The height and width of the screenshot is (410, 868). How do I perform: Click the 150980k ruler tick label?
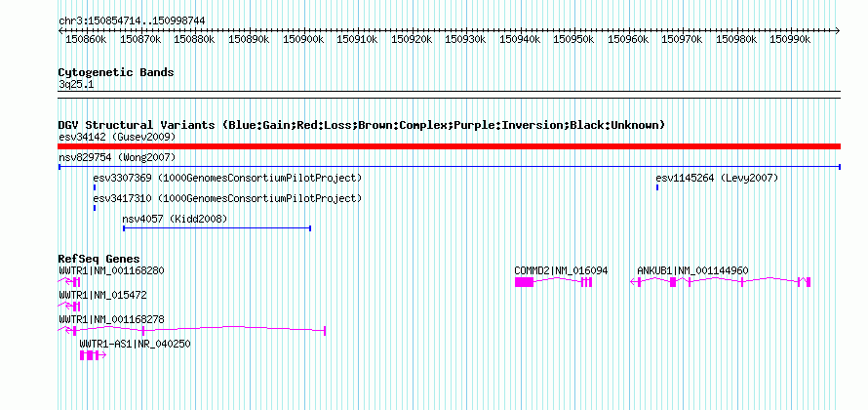736,39
